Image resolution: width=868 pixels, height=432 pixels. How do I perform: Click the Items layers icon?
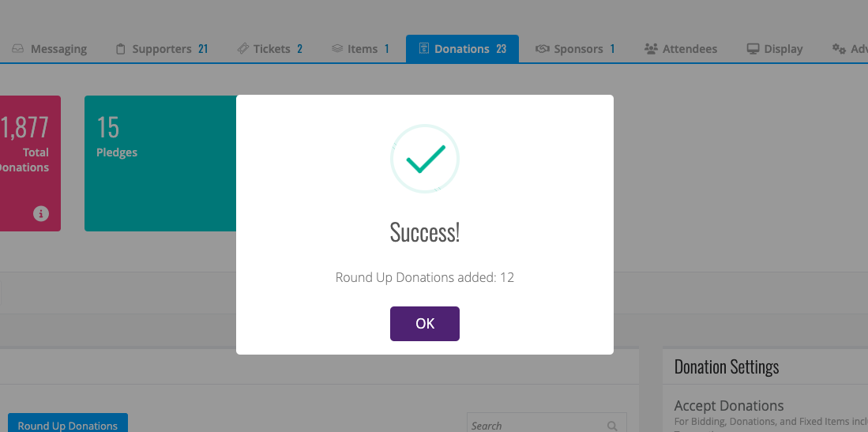point(337,49)
